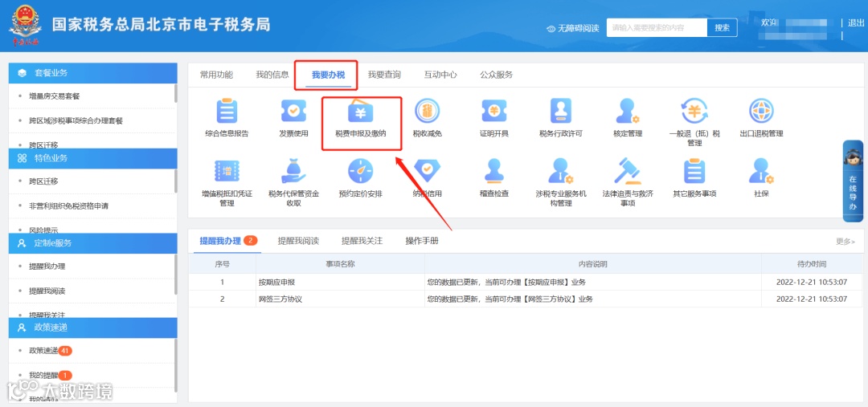Select the 提醒我阅读 tab
This screenshot has height=407, width=868.
(x=298, y=241)
